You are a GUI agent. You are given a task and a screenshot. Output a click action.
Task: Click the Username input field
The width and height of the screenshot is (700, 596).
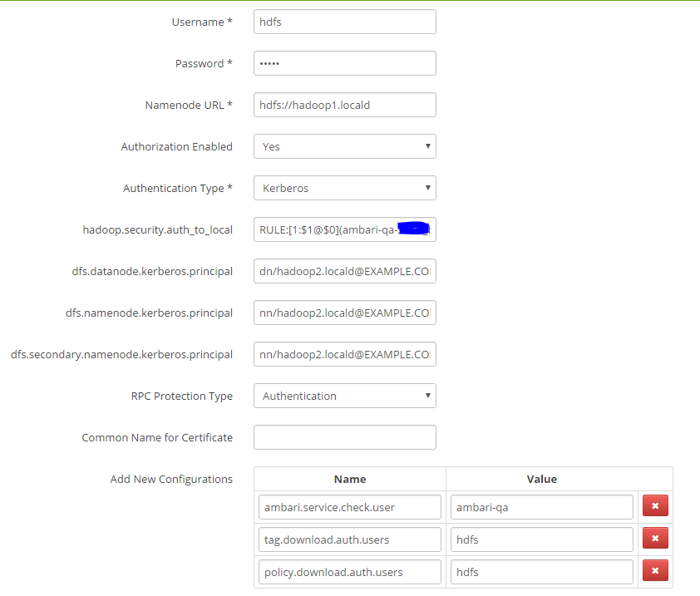coord(344,22)
